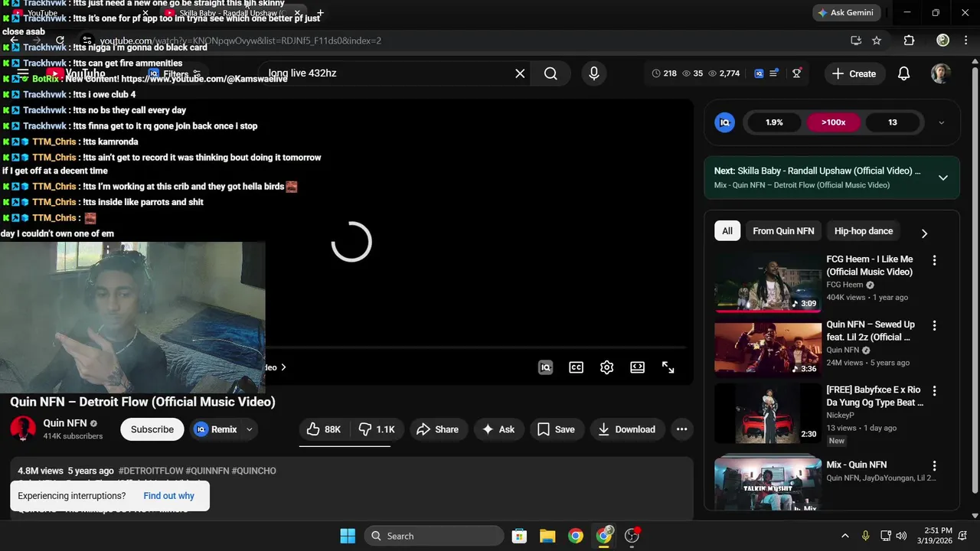Open options for Babyfxce E x Rio type beat
The image size is (980, 551).
pyautogui.click(x=934, y=390)
